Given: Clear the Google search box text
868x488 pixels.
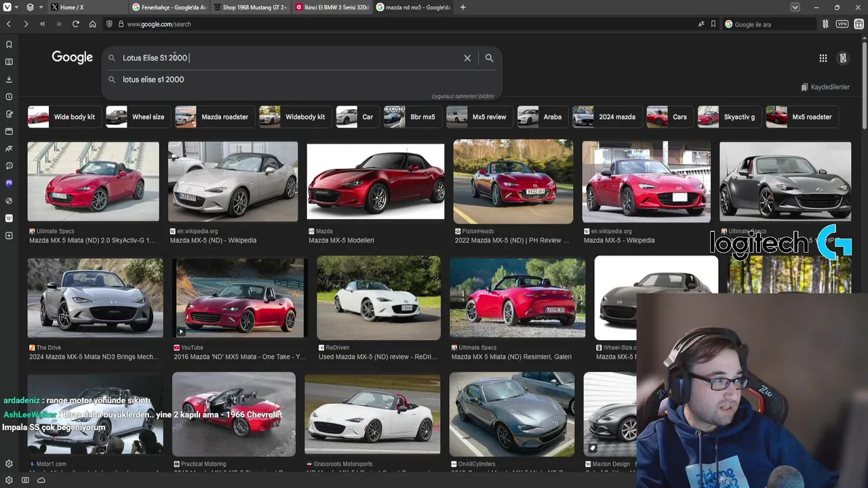Looking at the screenshot, I should (x=467, y=58).
